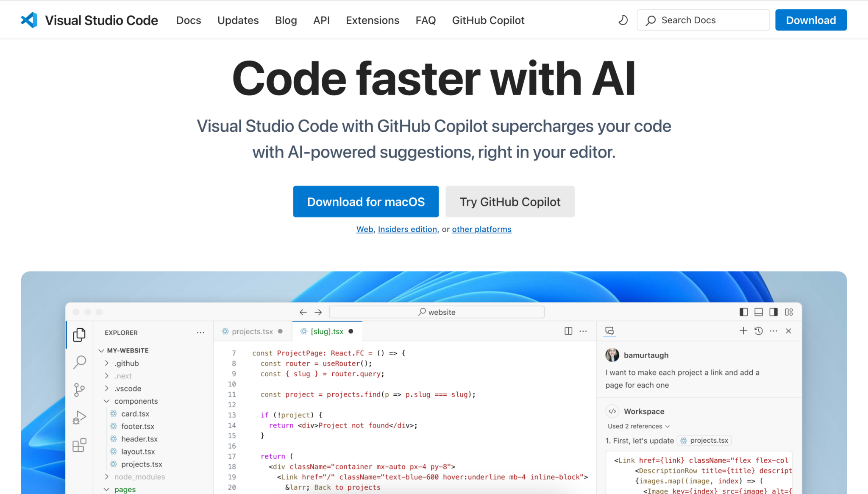Switch to the projects.tsx editor tab
Image resolution: width=868 pixels, height=494 pixels.
pyautogui.click(x=252, y=331)
